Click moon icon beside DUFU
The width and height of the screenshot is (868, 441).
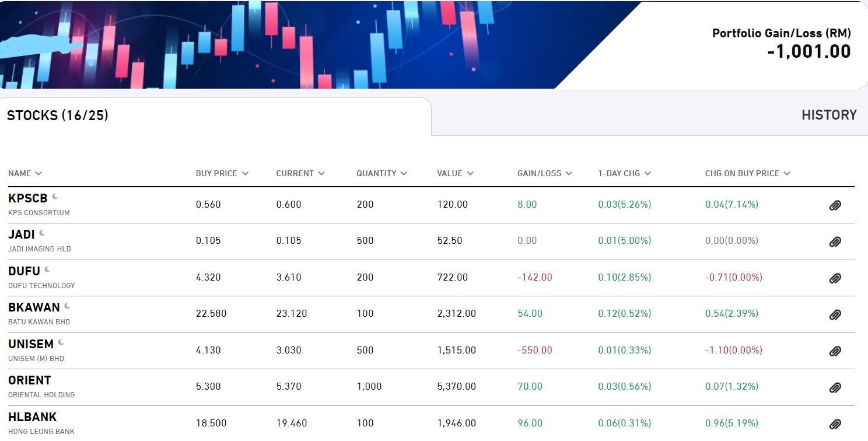48,269
